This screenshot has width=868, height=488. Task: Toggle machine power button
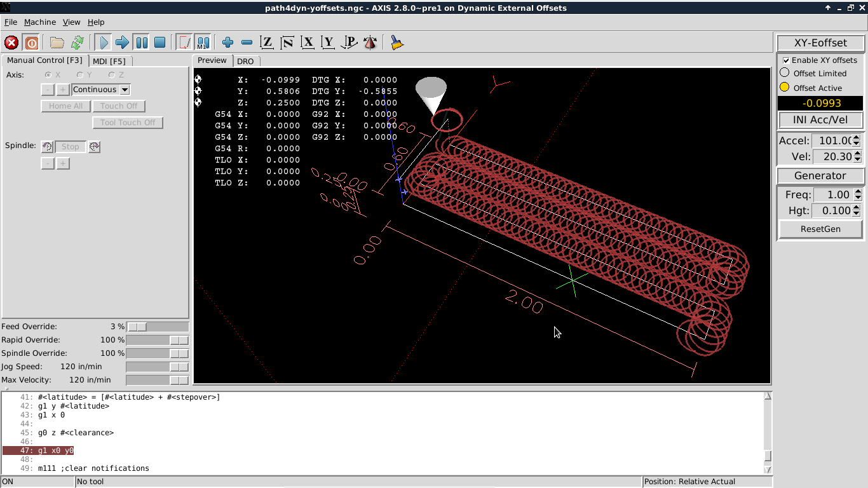click(32, 43)
